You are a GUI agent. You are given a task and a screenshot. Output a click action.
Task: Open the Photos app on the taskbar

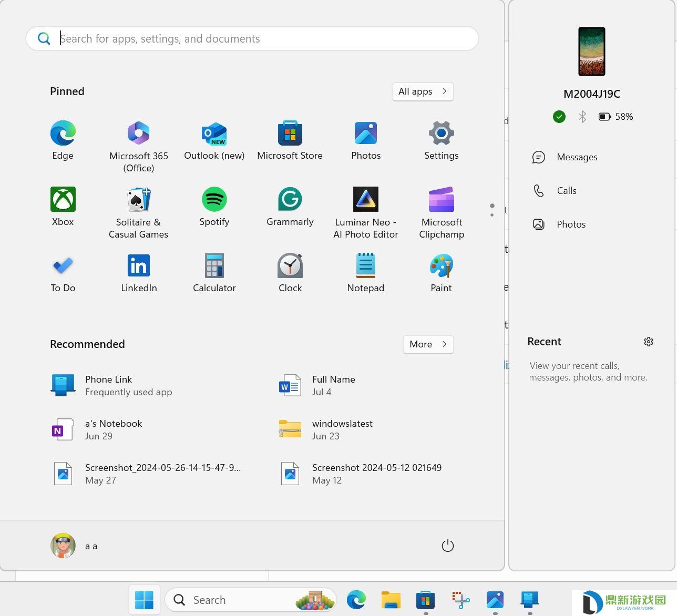click(x=495, y=600)
